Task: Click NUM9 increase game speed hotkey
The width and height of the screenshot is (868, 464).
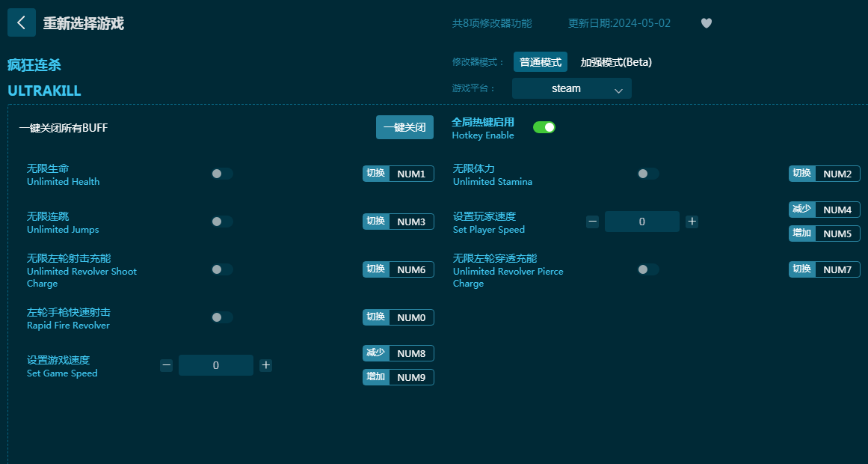Action: coord(398,377)
